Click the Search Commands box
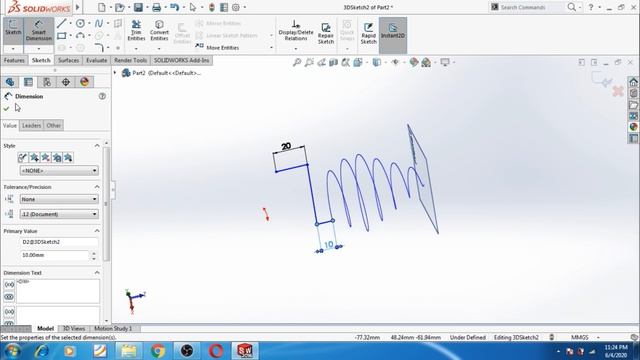The image size is (640, 360). [x=528, y=7]
